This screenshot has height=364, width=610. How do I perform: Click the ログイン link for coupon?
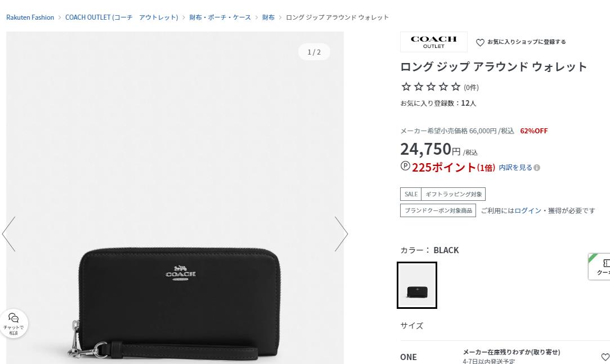pos(528,210)
